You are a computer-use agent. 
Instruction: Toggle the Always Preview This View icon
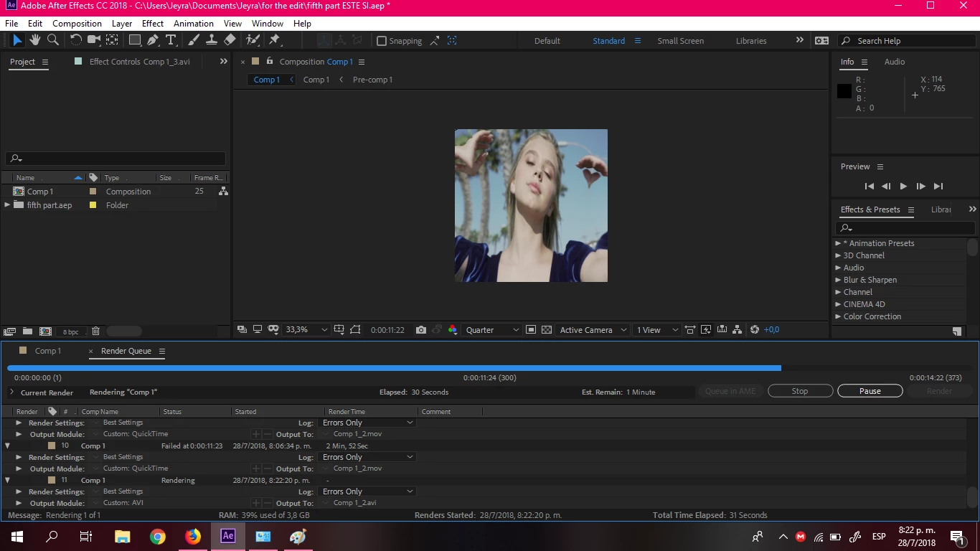[242, 330]
